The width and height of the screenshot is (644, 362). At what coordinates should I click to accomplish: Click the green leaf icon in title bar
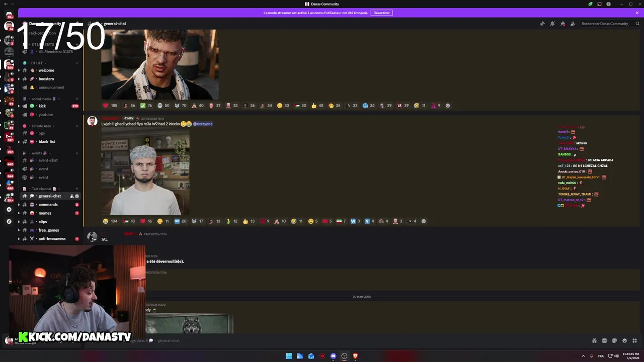(x=590, y=4)
